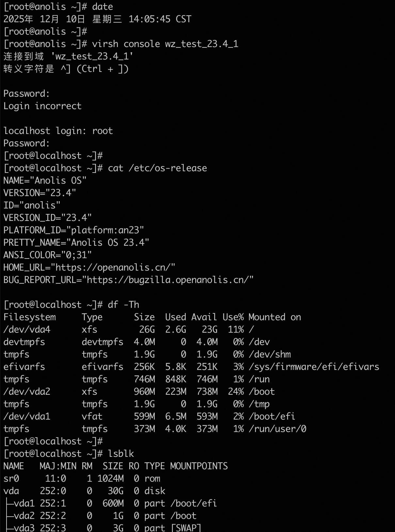This screenshot has height=532, width=395.
Task: Click the 'df -Th' command text
Action: 123,305
